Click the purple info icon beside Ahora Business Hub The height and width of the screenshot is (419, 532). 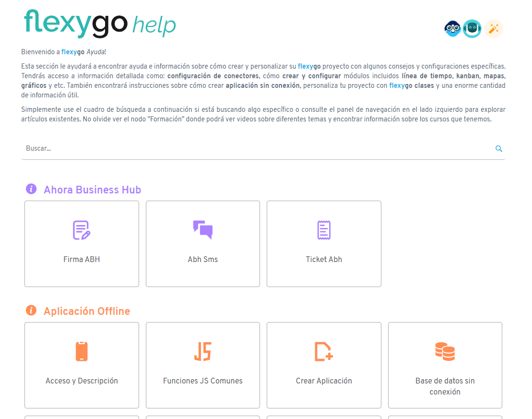coord(31,189)
